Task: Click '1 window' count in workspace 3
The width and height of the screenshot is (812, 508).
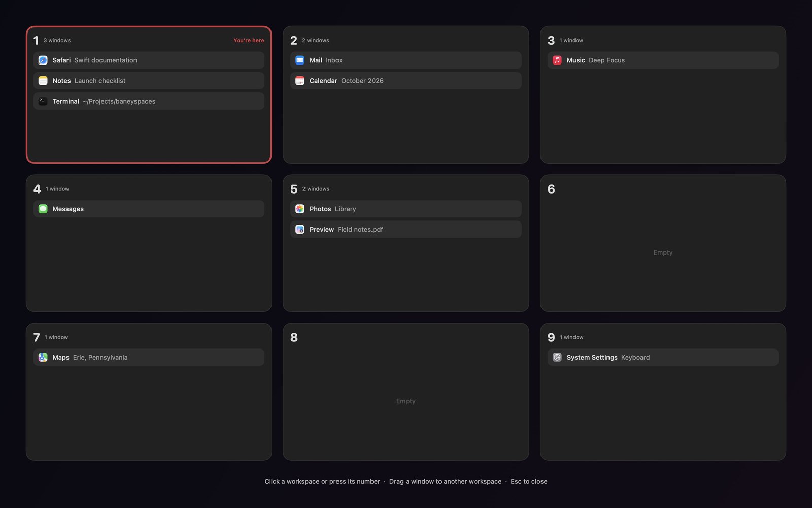Action: 571,40
